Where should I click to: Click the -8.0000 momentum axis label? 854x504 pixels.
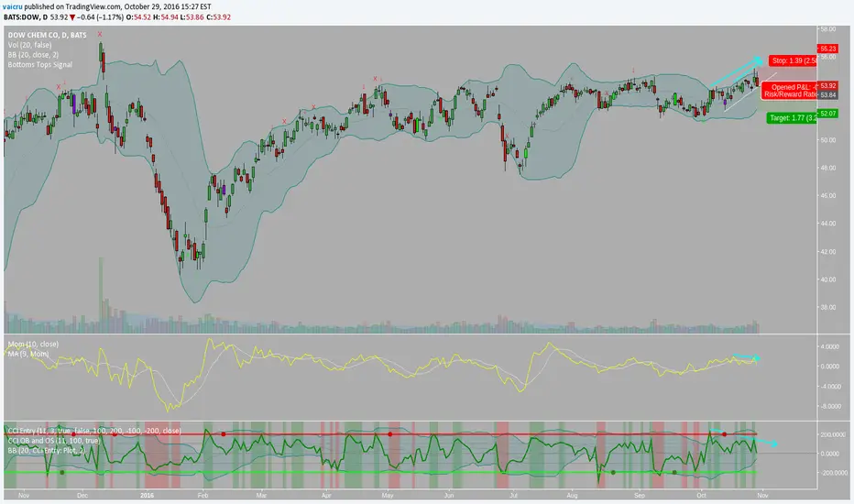tap(829, 407)
